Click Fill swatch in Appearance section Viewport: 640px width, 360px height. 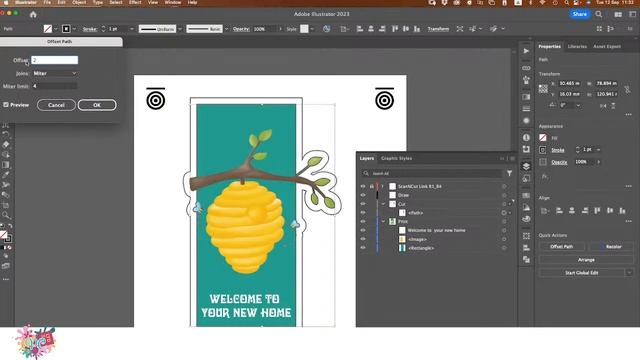(542, 138)
